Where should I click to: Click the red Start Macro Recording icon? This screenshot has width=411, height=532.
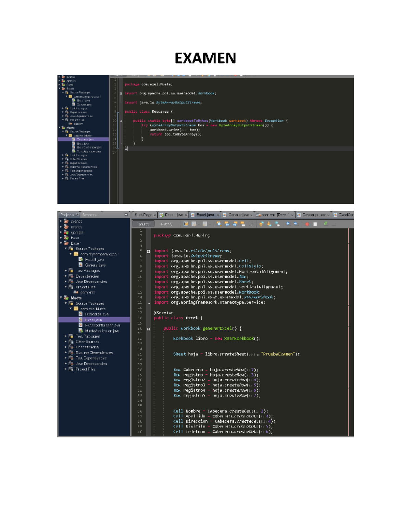coord(307,224)
